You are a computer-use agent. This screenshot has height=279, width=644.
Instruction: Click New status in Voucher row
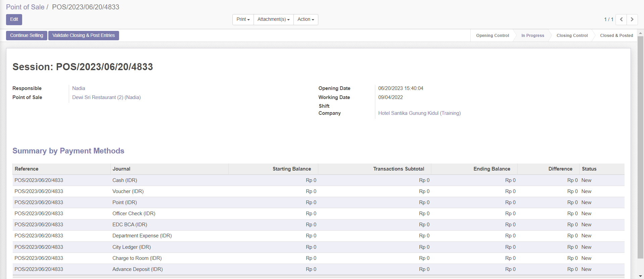coord(586,191)
